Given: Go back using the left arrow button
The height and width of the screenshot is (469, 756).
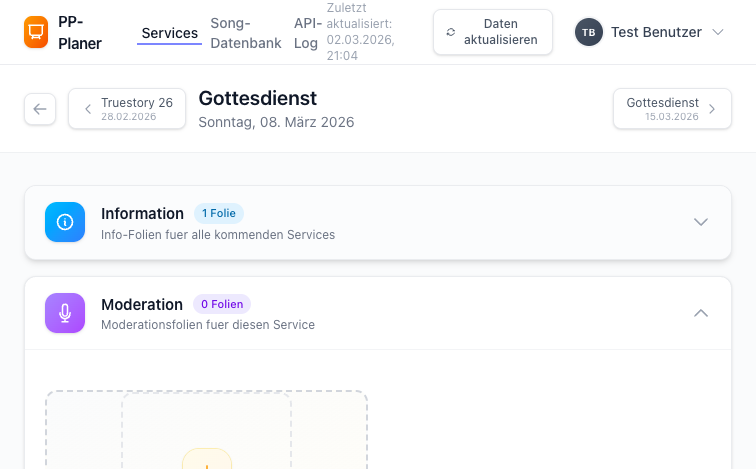Looking at the screenshot, I should 40,109.
